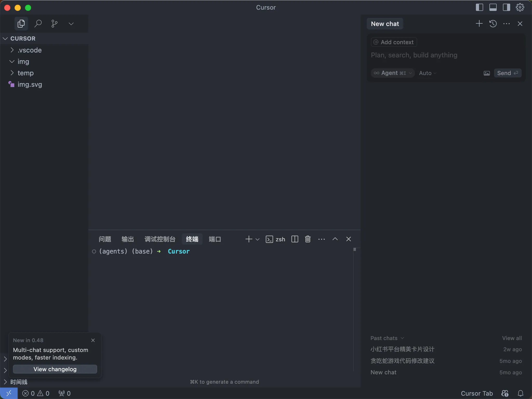Switch to the 调试控制台 tab
The height and width of the screenshot is (399, 532).
click(x=160, y=239)
